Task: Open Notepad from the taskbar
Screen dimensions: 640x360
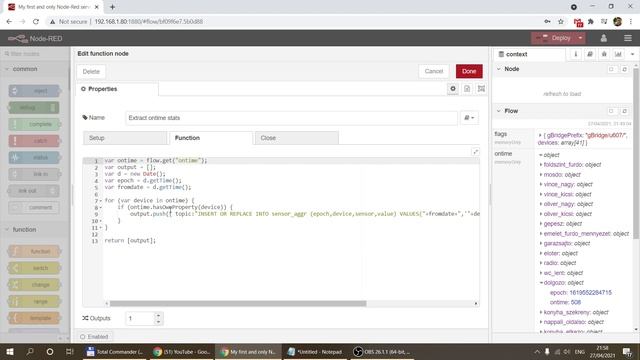Action: (x=314, y=351)
